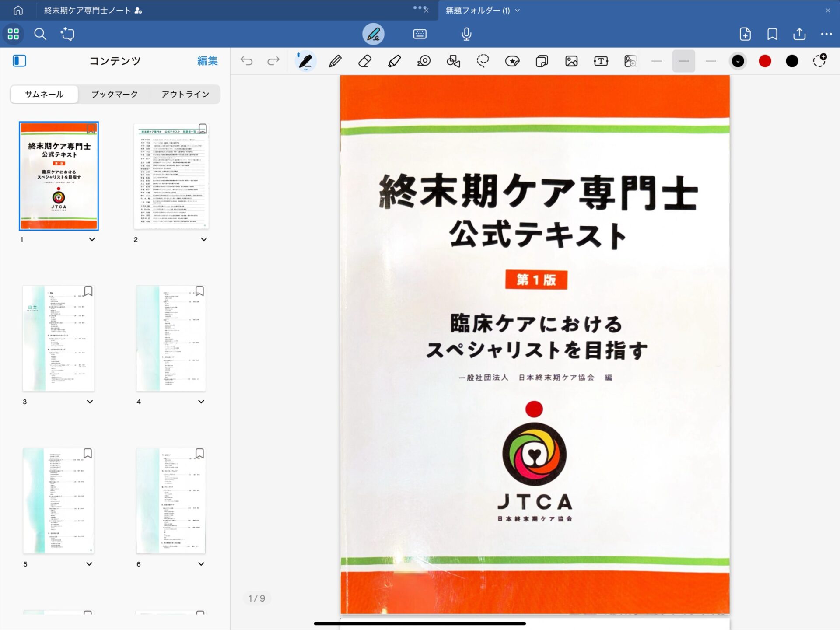Screen dimensions: 840x630
Task: Tap the 編集 edit button
Action: (x=207, y=61)
